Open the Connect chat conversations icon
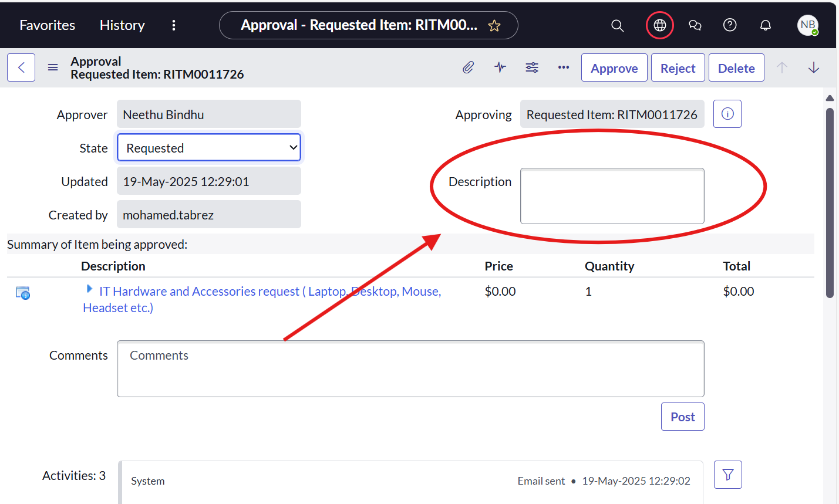The height and width of the screenshot is (504, 839). click(x=695, y=25)
